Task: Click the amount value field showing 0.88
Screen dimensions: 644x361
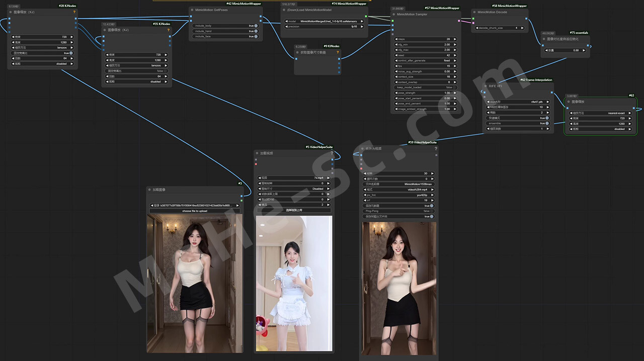Action: coord(565,50)
